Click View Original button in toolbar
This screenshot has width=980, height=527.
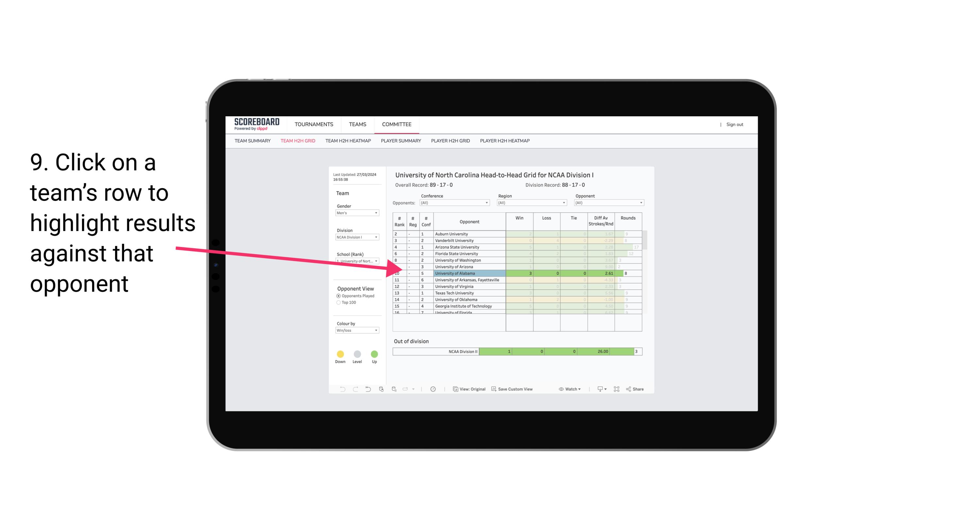click(469, 389)
